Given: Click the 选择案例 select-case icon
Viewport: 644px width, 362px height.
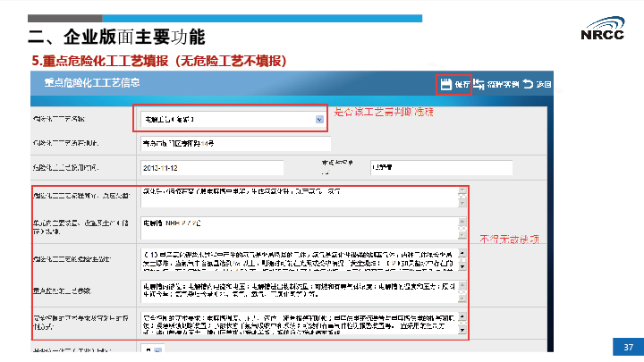Looking at the screenshot, I should (479, 84).
